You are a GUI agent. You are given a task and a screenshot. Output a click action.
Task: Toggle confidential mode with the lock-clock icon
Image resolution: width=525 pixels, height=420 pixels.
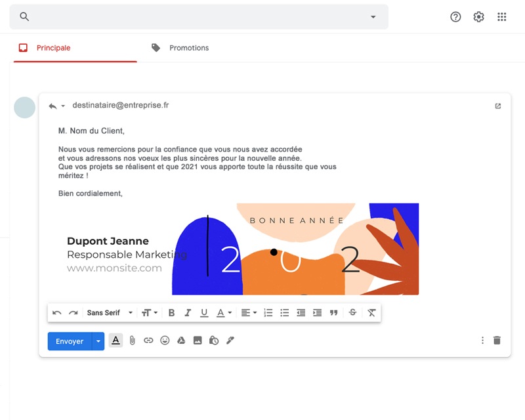pos(214,341)
